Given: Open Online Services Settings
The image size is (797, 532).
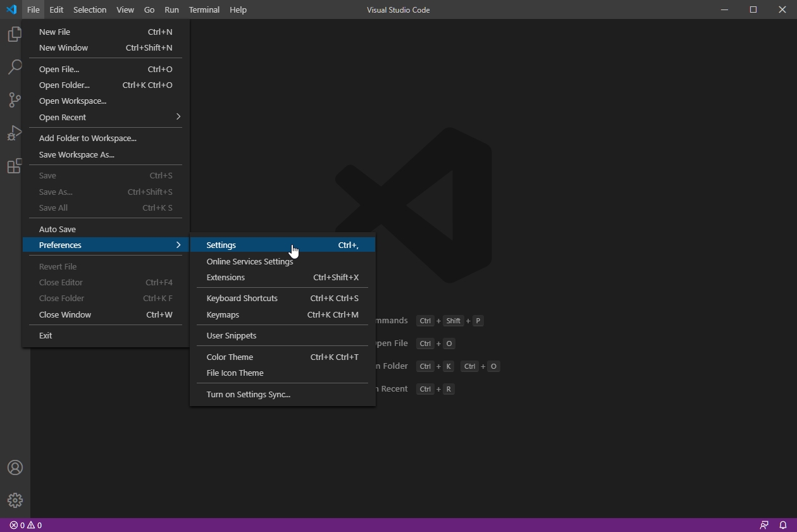Looking at the screenshot, I should pyautogui.click(x=283, y=261).
